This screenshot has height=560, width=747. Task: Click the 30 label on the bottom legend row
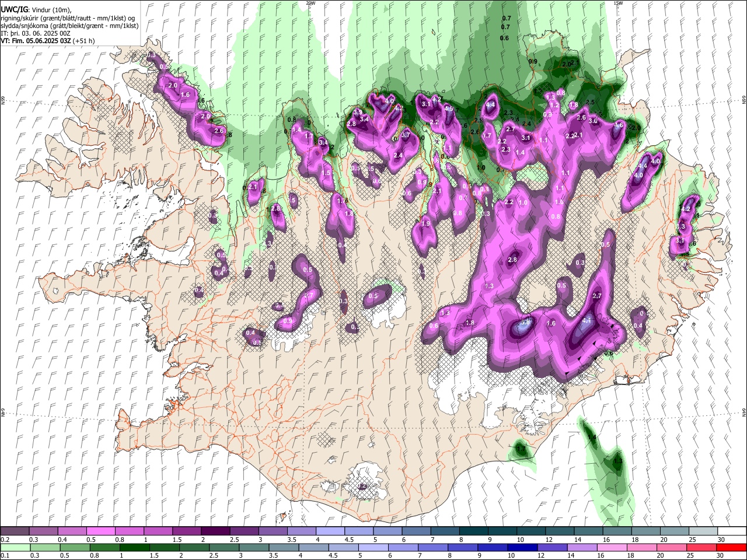[720, 555]
